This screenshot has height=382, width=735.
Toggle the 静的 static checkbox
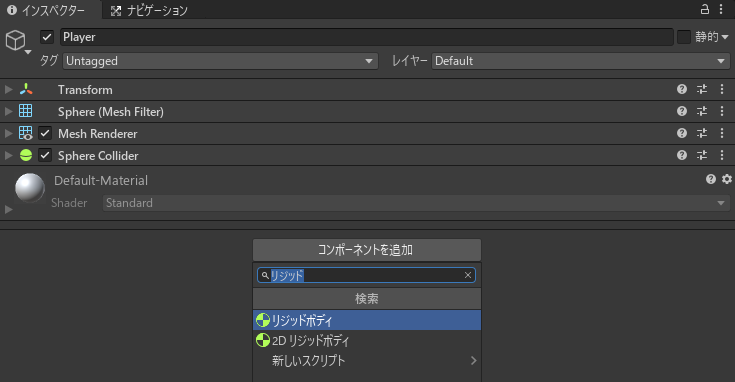[684, 37]
